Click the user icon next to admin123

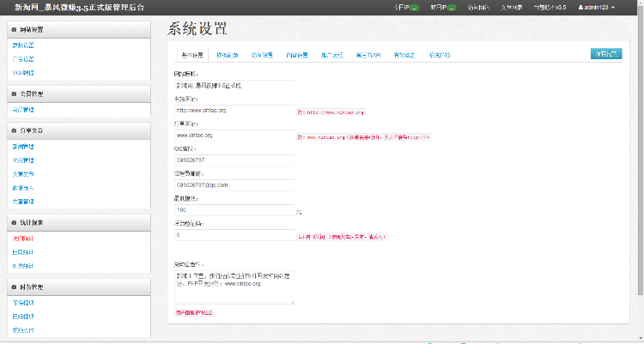click(580, 8)
